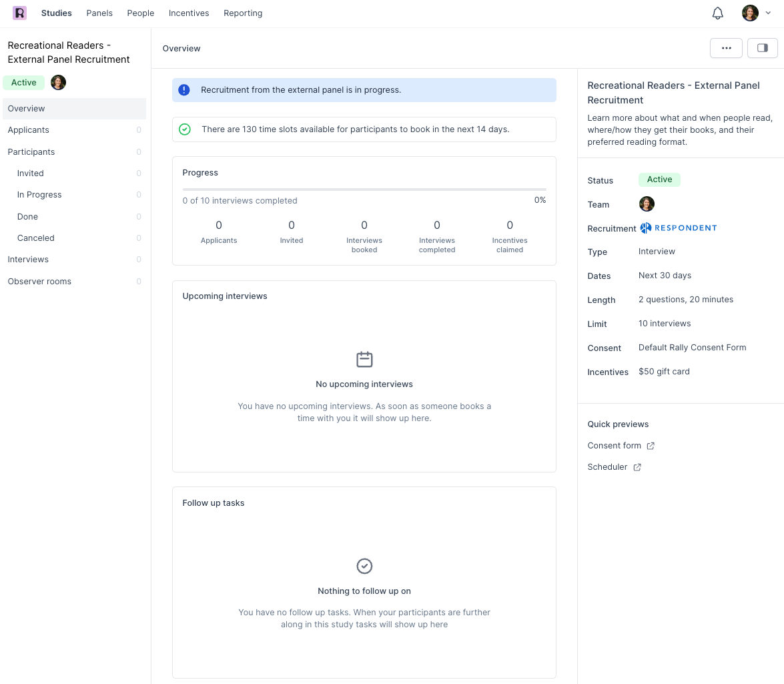Open the Observer rooms section
784x684 pixels.
pyautogui.click(x=39, y=282)
